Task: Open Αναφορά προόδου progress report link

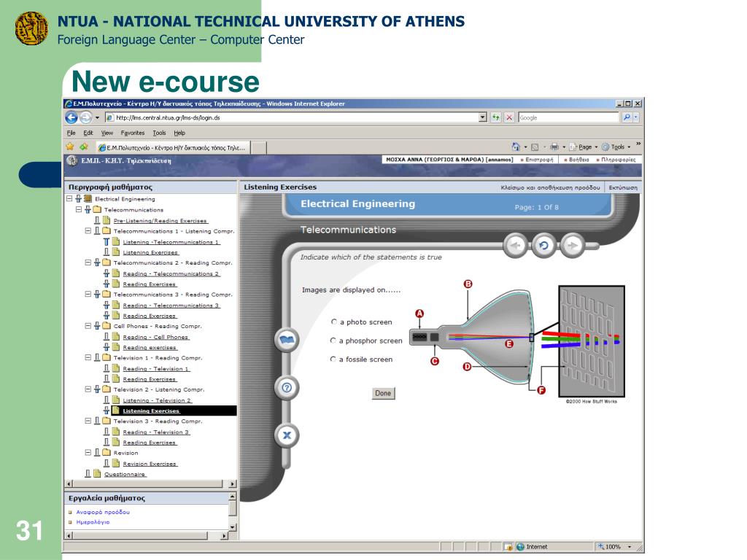Action: (x=103, y=512)
